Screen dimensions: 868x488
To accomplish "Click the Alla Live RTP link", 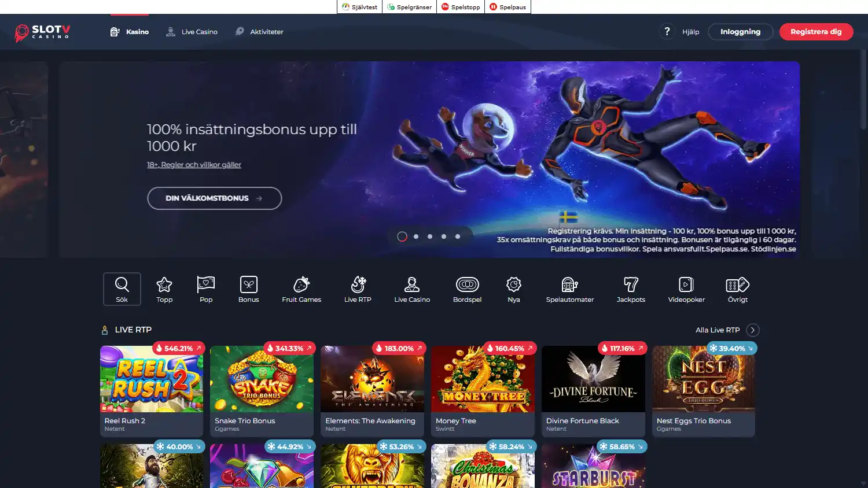I will tap(718, 330).
